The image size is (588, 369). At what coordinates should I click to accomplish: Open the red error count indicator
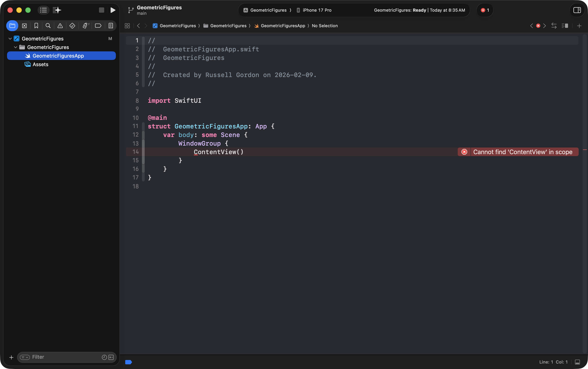point(485,10)
